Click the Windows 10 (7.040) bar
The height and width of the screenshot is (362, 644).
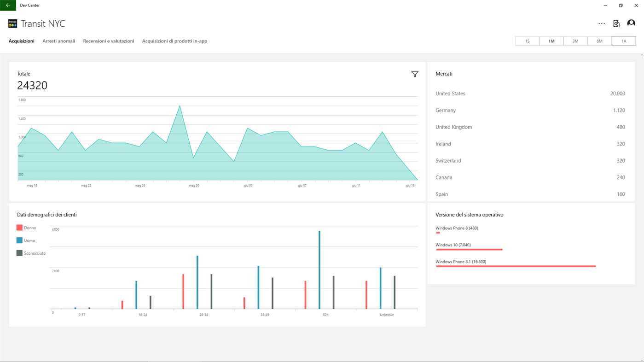tap(469, 250)
